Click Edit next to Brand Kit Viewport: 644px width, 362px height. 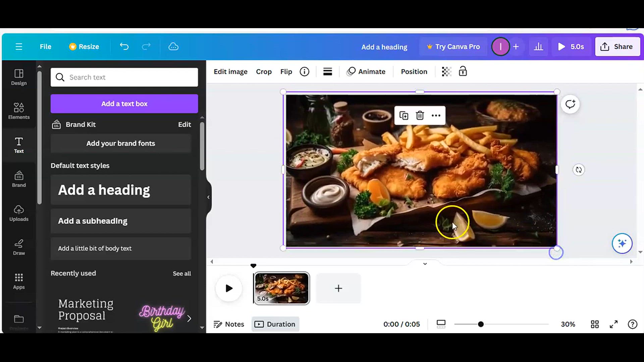tap(184, 125)
